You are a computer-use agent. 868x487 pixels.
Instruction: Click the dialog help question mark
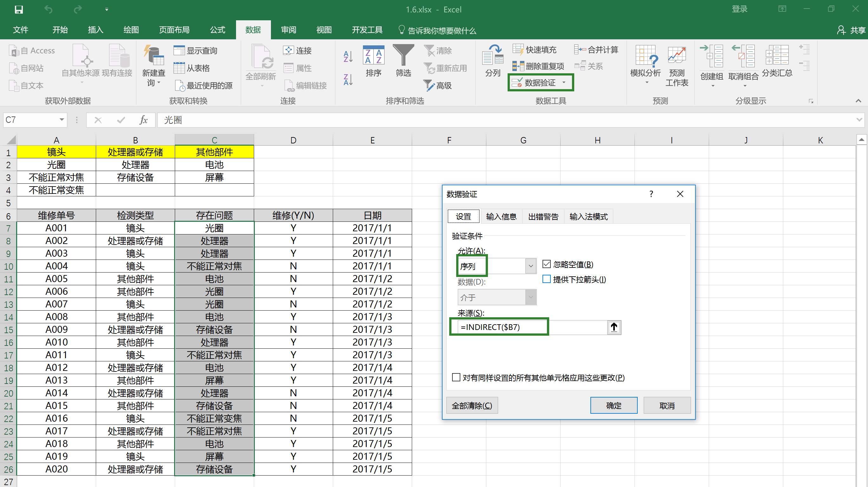pyautogui.click(x=651, y=194)
